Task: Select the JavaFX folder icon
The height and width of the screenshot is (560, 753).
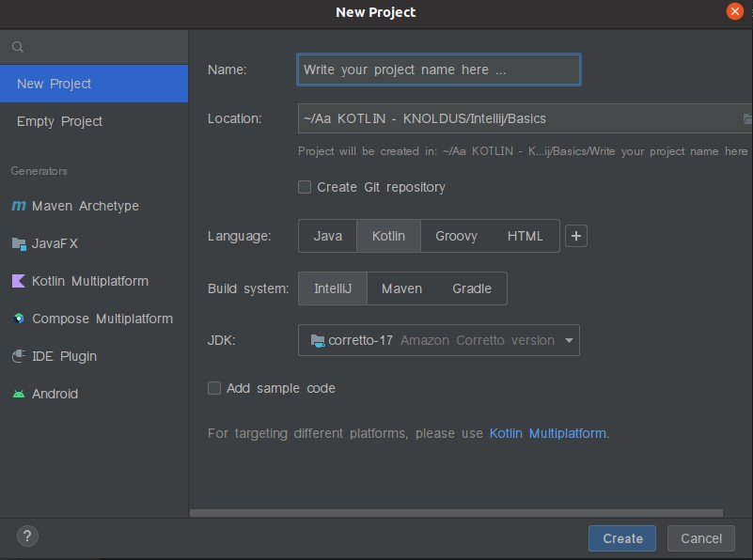Action: coord(19,243)
